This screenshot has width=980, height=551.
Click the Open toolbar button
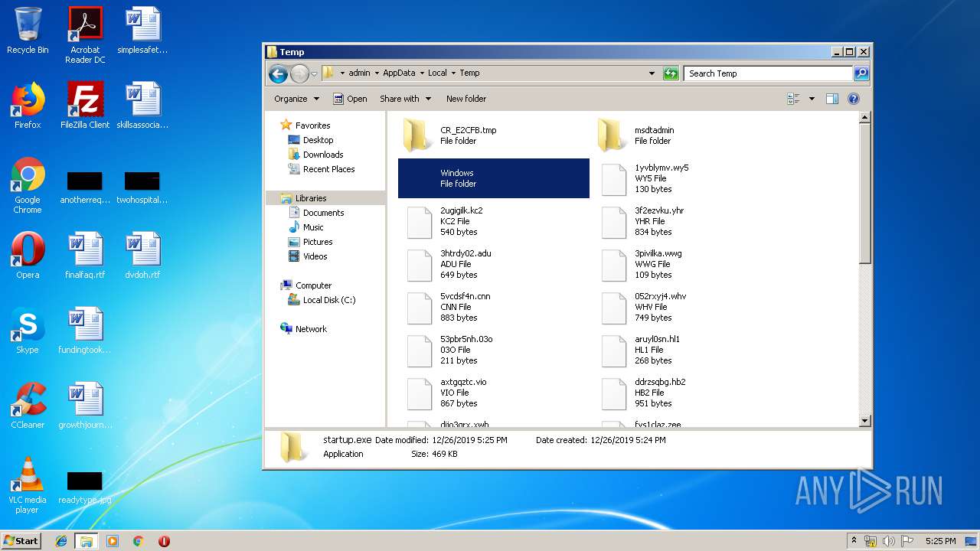[351, 99]
